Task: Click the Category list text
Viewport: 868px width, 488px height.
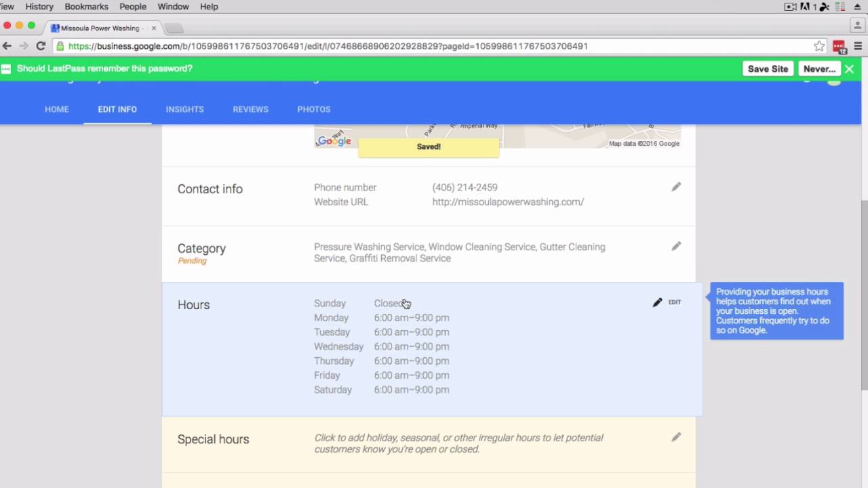Action: tap(460, 253)
